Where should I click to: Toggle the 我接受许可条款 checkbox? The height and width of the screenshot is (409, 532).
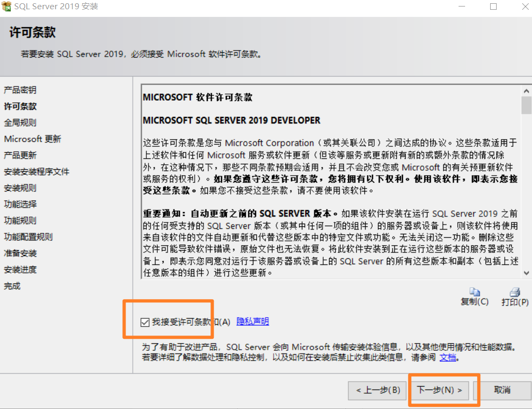coord(145,322)
